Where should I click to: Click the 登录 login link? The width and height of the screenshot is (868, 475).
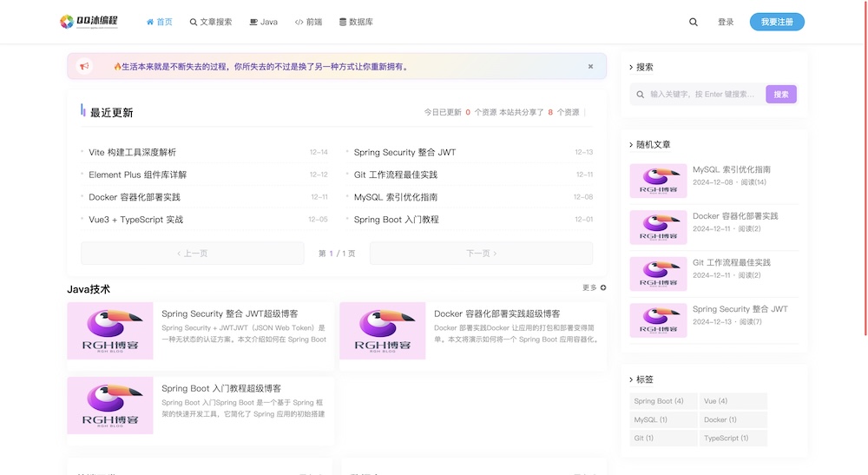click(726, 23)
